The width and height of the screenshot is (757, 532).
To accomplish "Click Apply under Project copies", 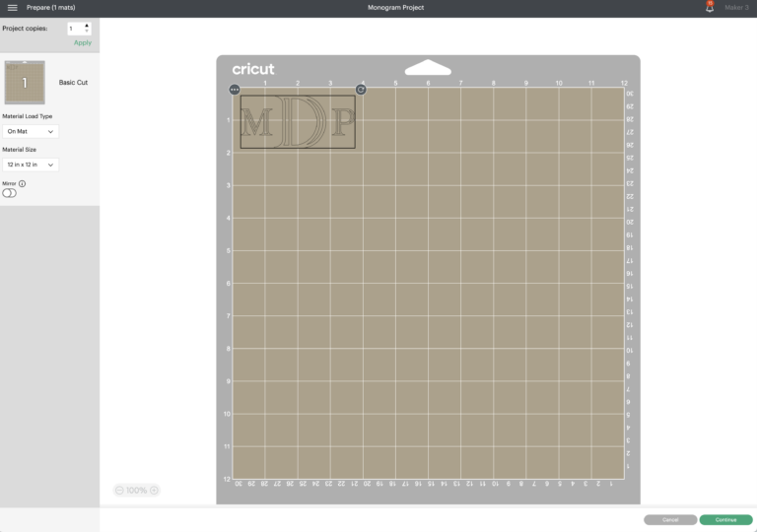I will pyautogui.click(x=83, y=42).
